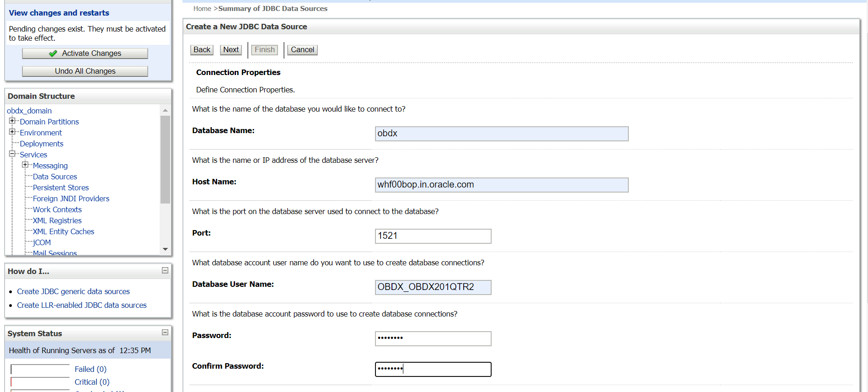The width and height of the screenshot is (868, 392).
Task: Open Summary of JDBC Data Sources breadcrumb
Action: tap(273, 9)
